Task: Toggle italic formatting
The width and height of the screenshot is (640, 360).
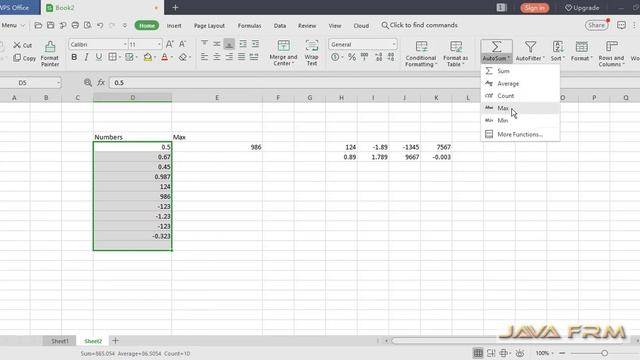Action: coord(86,57)
